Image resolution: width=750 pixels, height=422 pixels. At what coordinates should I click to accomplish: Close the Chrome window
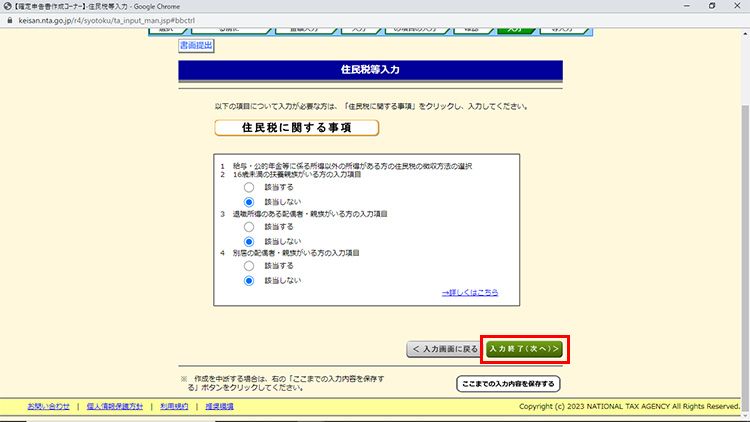tap(737, 6)
